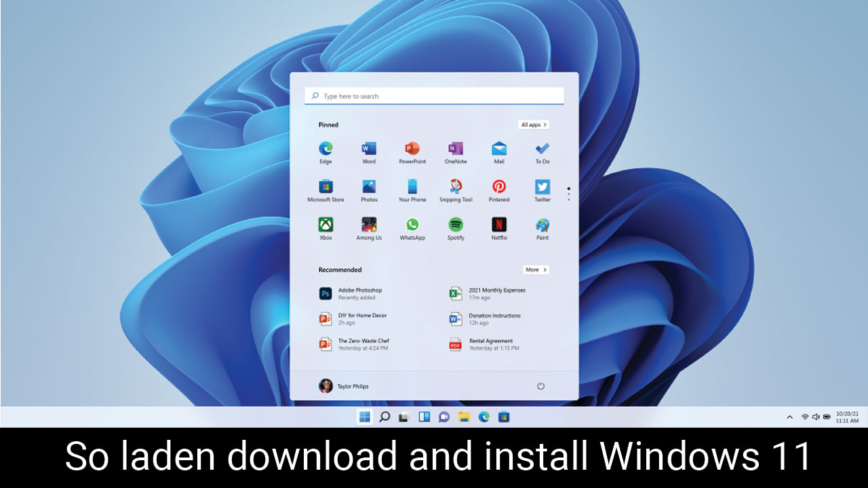868x488 pixels.
Task: Launch the Spotify app
Action: click(456, 228)
